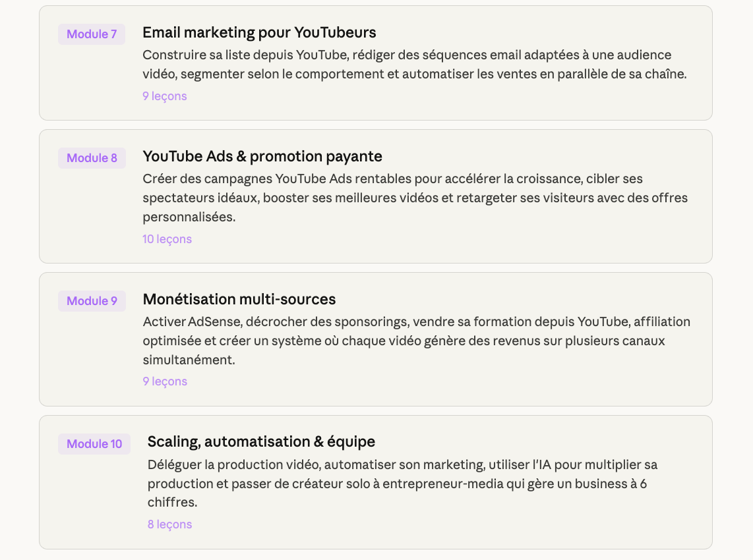Click the Monétisation module description paragraph

tap(416, 341)
